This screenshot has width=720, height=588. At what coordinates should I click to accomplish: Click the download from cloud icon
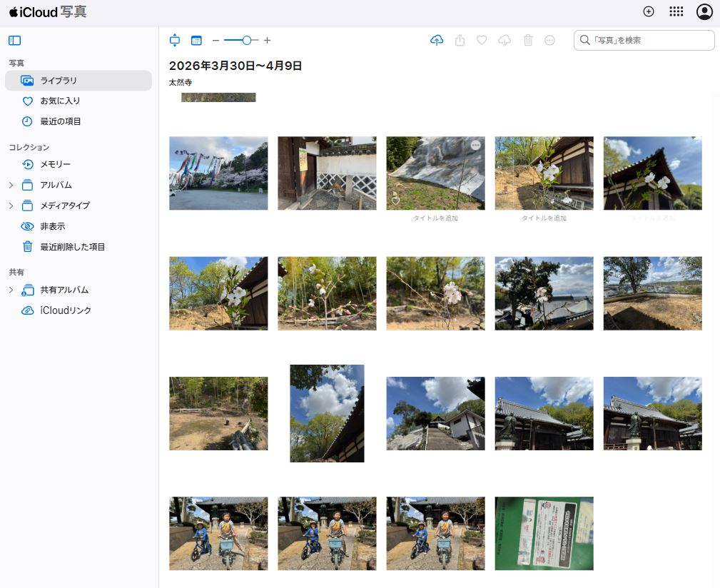[504, 41]
